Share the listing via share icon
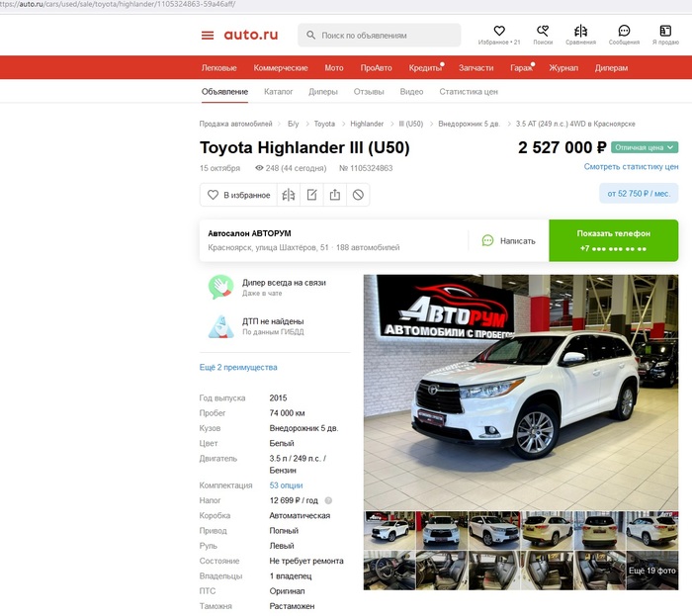Image resolution: width=692 pixels, height=616 pixels. tap(335, 195)
